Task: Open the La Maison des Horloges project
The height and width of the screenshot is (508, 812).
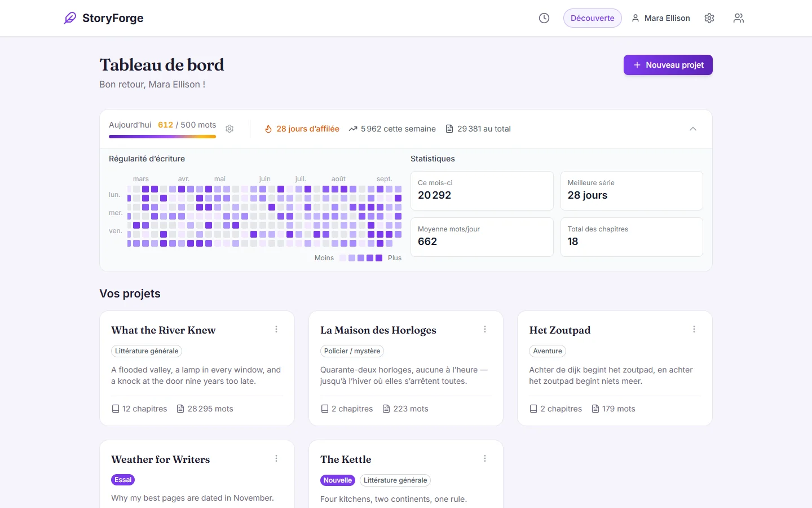Action: [378, 330]
